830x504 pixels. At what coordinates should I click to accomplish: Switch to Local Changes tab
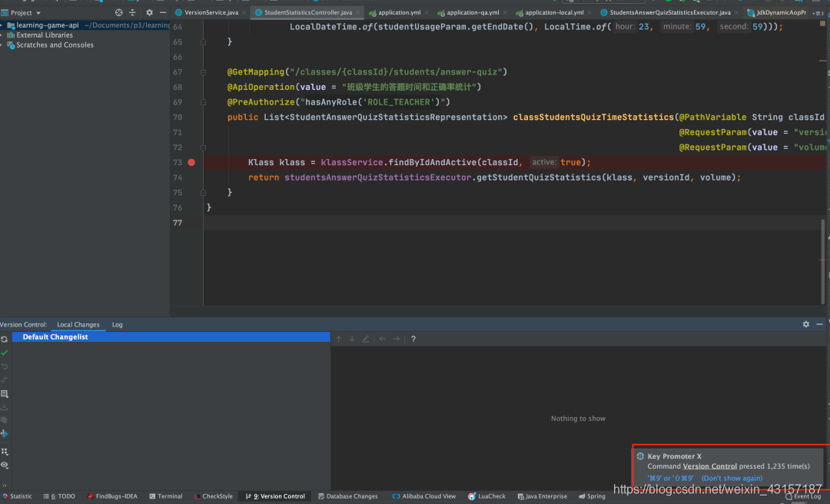coord(78,324)
